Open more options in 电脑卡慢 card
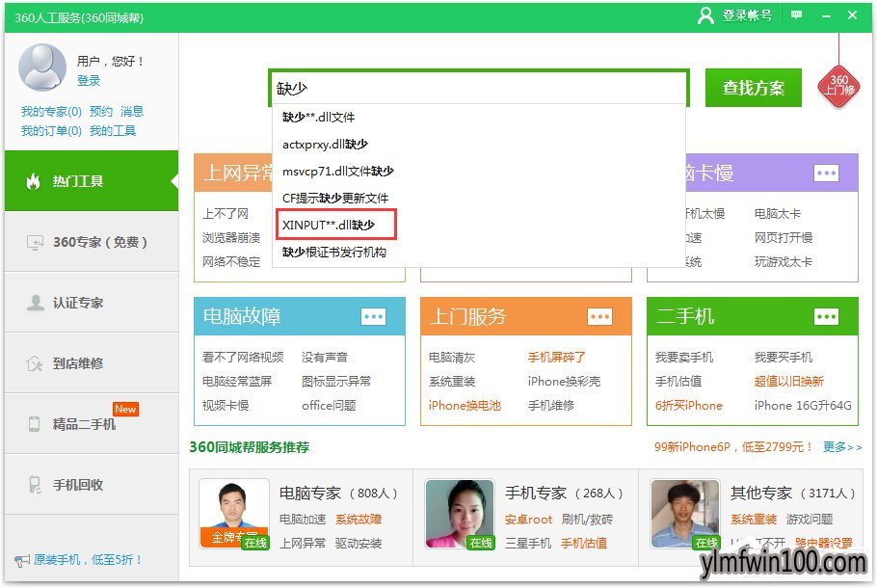Viewport: 877px width, 588px height. tap(826, 173)
